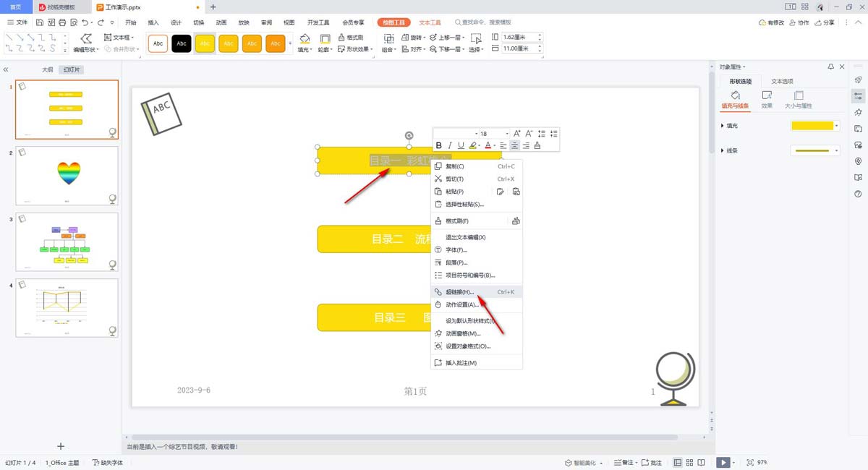The height and width of the screenshot is (470, 868).
Task: Open the 文本工具 ribbon tab
Action: click(x=430, y=22)
